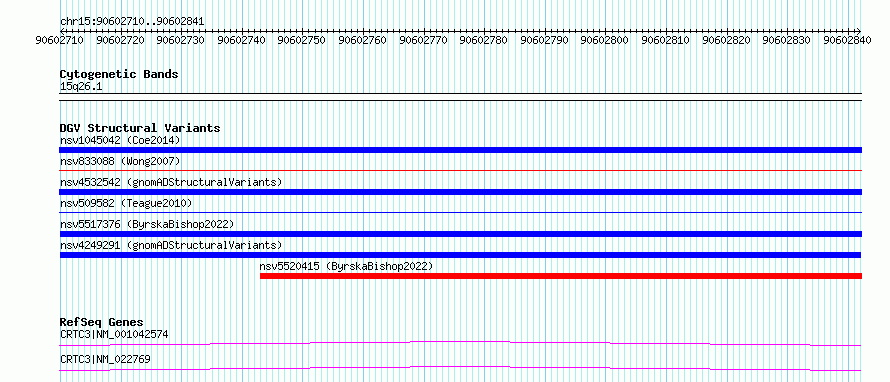The height and width of the screenshot is (382, 890).
Task: Open the CRTC3|NM_001042574 transcript label
Action: click(x=114, y=334)
